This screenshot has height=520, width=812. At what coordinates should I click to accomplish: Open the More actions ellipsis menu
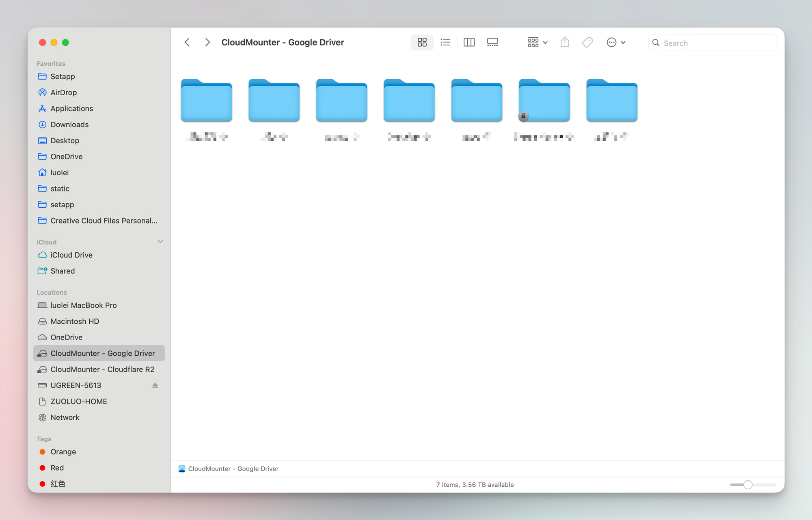click(616, 42)
